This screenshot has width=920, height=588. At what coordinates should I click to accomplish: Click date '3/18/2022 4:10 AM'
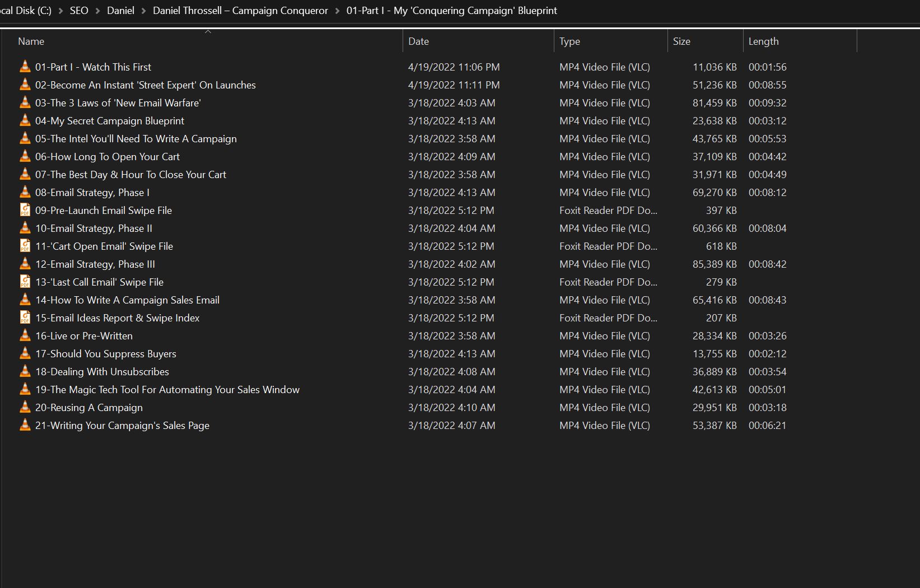tap(452, 407)
